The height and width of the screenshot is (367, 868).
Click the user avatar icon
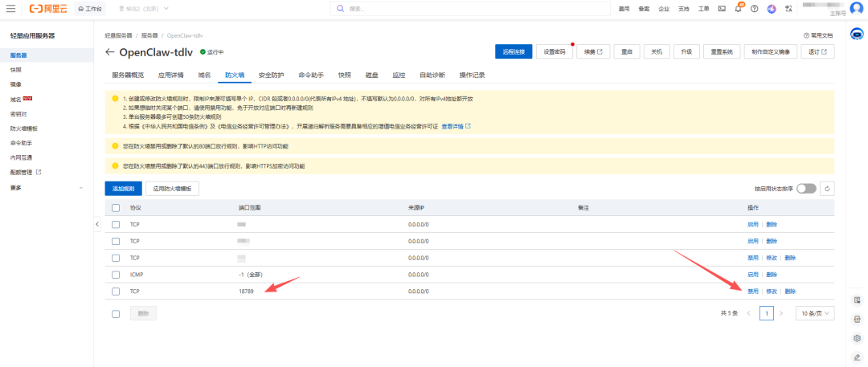click(x=855, y=8)
